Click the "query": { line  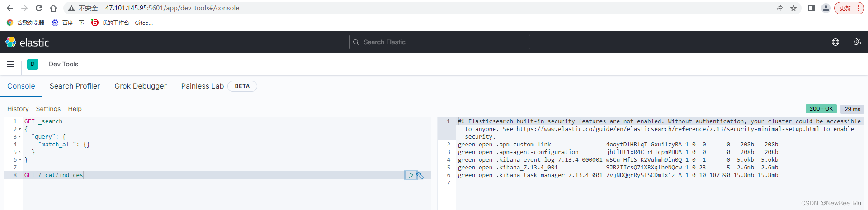click(48, 137)
